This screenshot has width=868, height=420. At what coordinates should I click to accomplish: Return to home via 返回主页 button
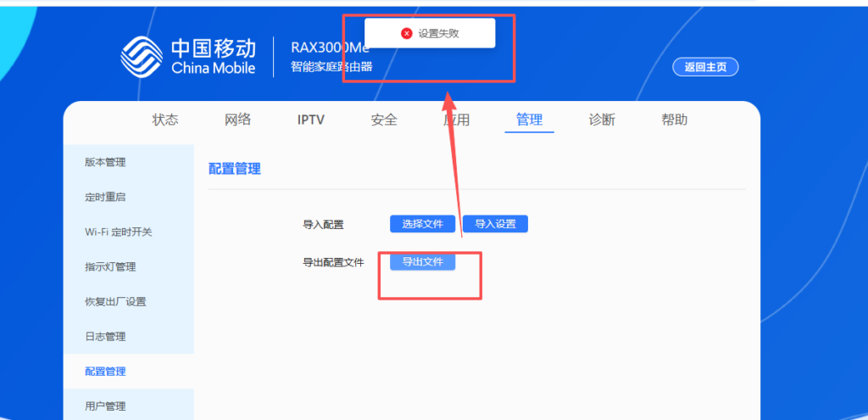coord(705,67)
